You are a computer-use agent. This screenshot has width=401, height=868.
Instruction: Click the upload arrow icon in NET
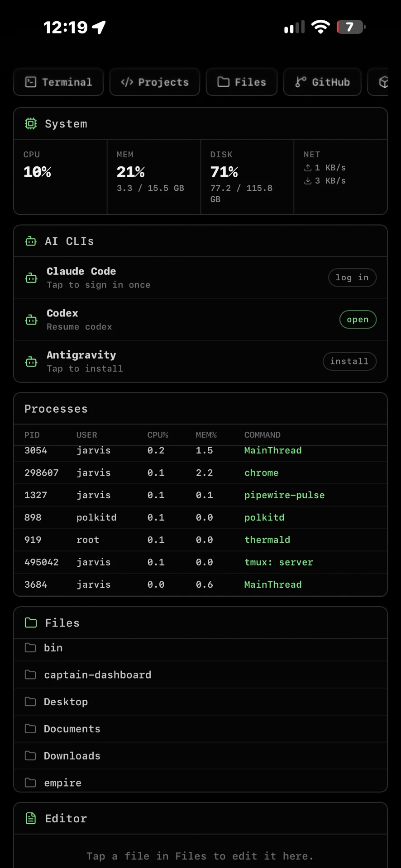(308, 168)
